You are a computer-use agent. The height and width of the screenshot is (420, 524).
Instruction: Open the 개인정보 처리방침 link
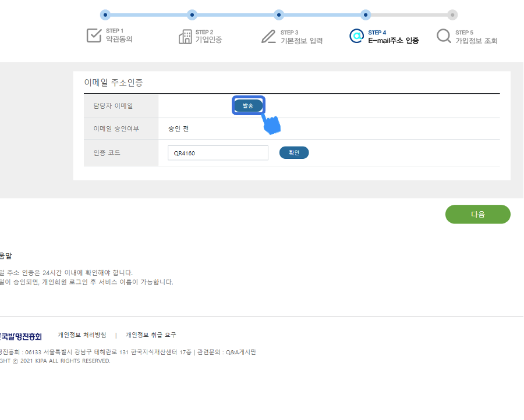[x=82, y=335]
